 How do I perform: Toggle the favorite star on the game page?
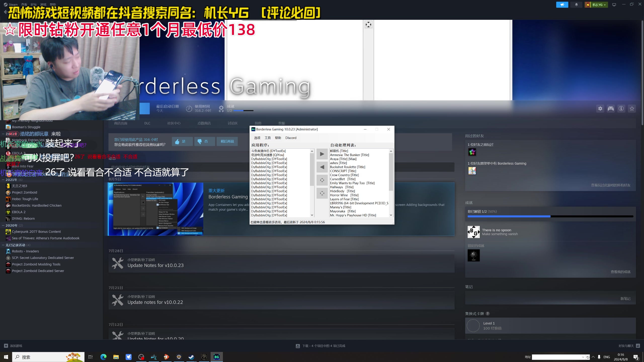pyautogui.click(x=632, y=108)
